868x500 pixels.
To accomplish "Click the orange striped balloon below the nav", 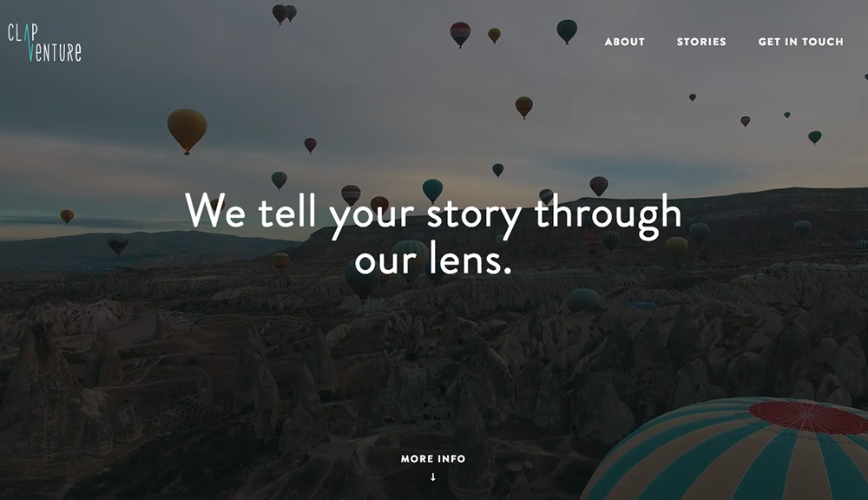I will 523,106.
